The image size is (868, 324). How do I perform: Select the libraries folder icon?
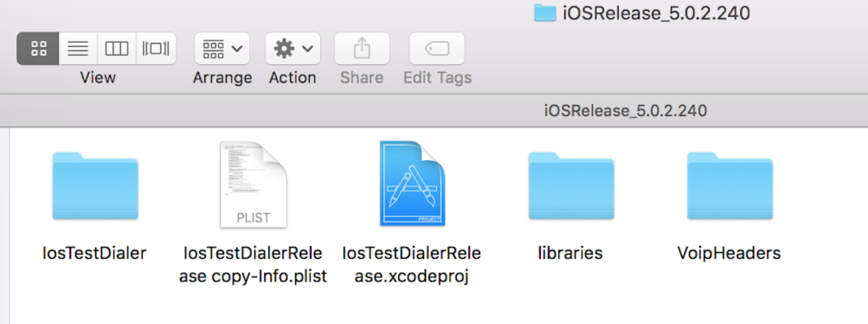tap(571, 186)
